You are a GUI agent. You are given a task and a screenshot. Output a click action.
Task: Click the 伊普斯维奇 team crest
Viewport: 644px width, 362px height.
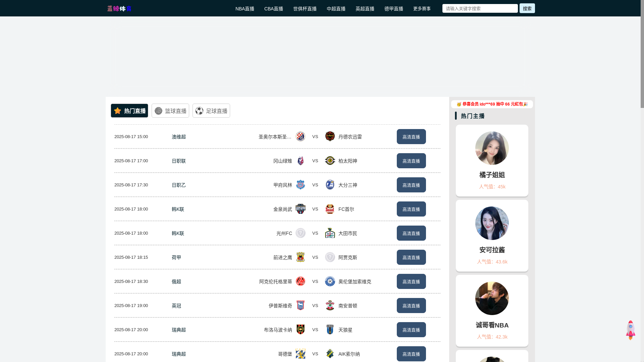pyautogui.click(x=301, y=305)
